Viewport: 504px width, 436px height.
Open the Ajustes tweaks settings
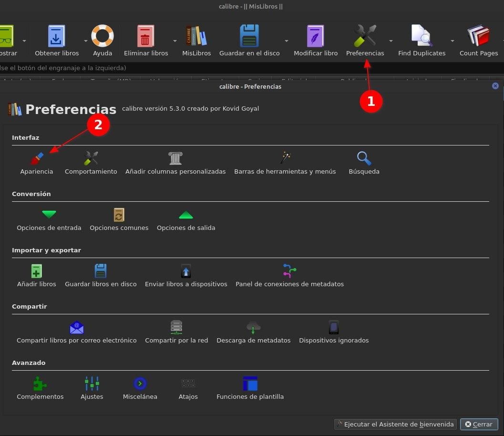[92, 388]
